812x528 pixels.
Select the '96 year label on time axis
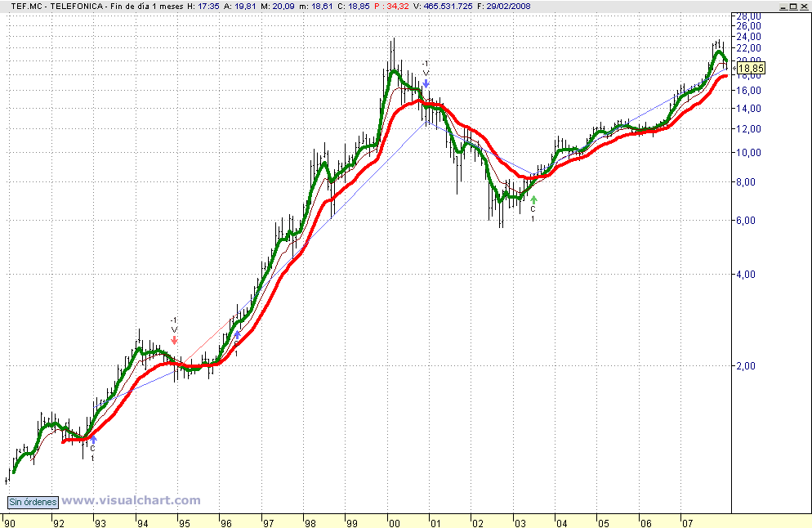(x=225, y=523)
